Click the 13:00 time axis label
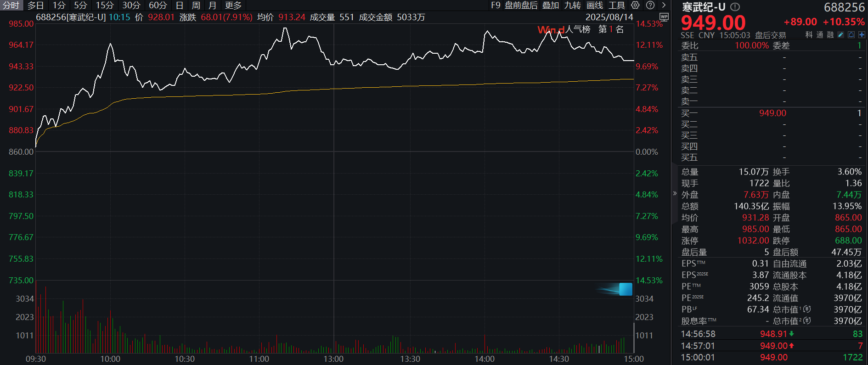868x365 pixels. pyautogui.click(x=333, y=359)
